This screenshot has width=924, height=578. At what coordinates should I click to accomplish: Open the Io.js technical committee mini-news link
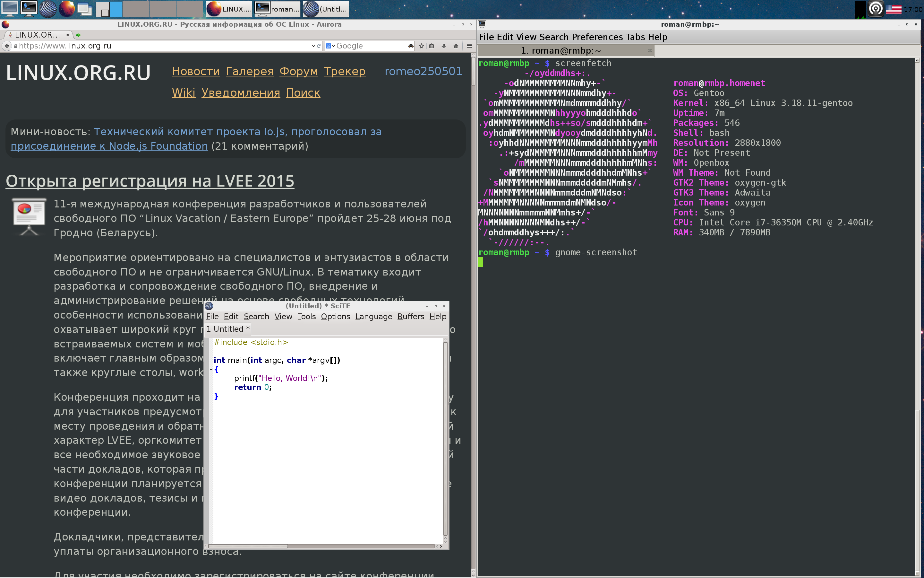(238, 132)
